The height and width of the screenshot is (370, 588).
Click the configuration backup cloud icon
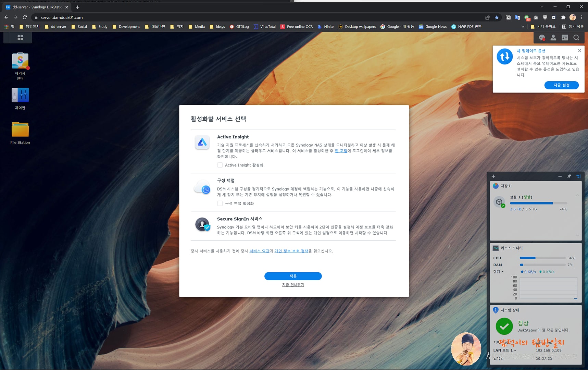tap(202, 187)
